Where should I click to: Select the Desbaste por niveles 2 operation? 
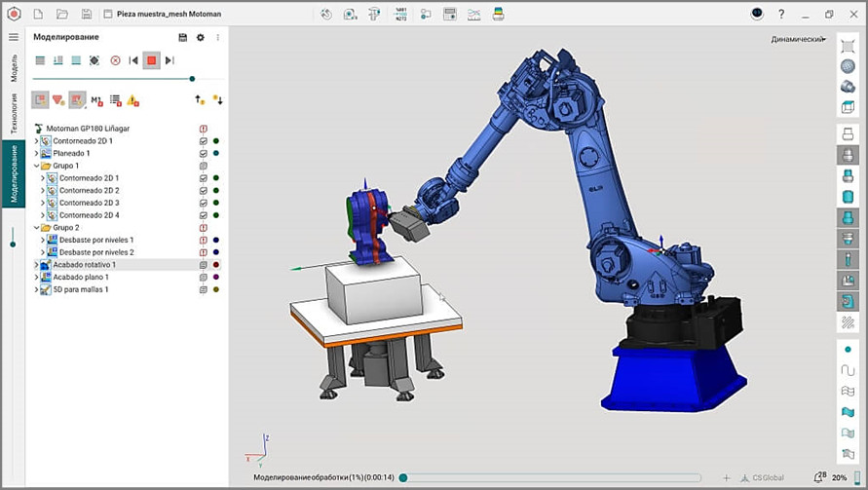click(96, 252)
